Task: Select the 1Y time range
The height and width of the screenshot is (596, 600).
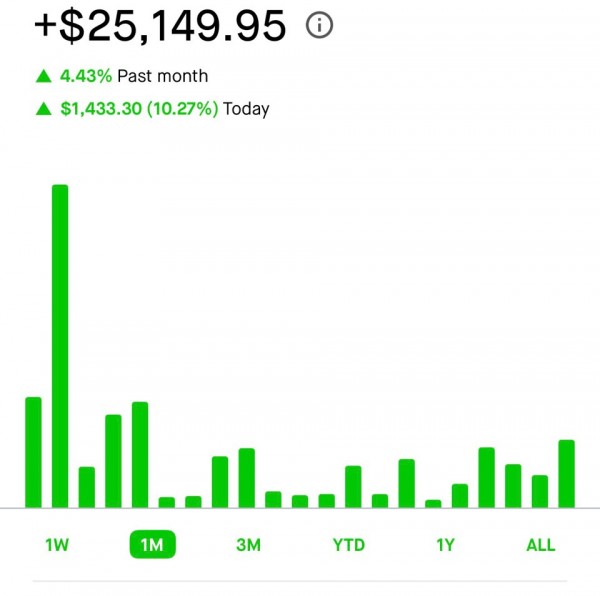Action: [445, 545]
